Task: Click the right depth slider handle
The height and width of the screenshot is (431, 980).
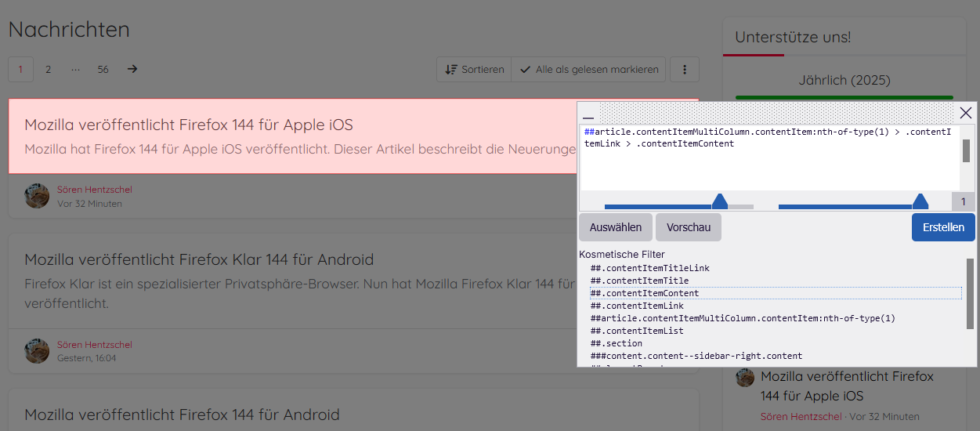Action: (x=920, y=202)
